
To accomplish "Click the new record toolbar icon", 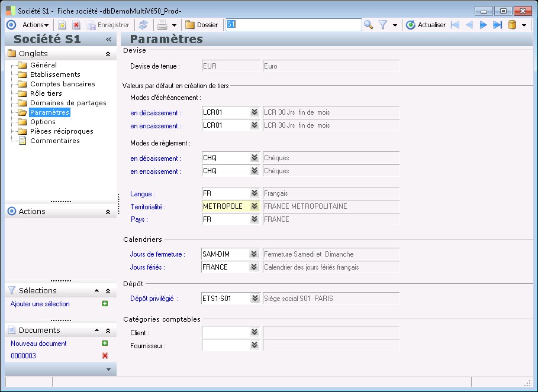I will [62, 25].
